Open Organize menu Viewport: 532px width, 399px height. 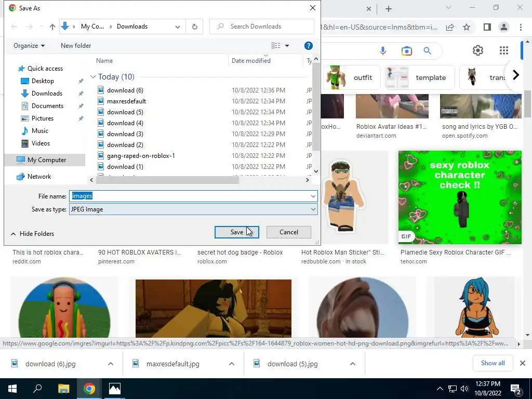(29, 46)
